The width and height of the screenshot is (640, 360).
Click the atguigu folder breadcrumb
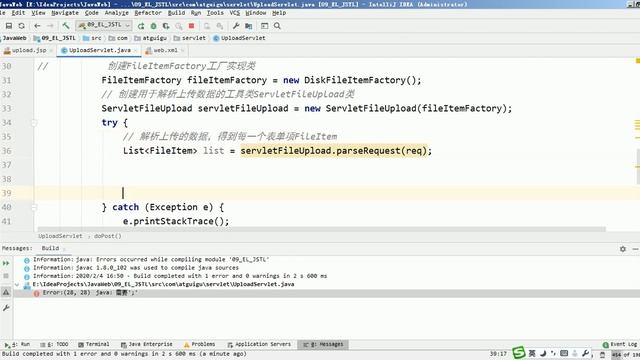click(x=151, y=38)
